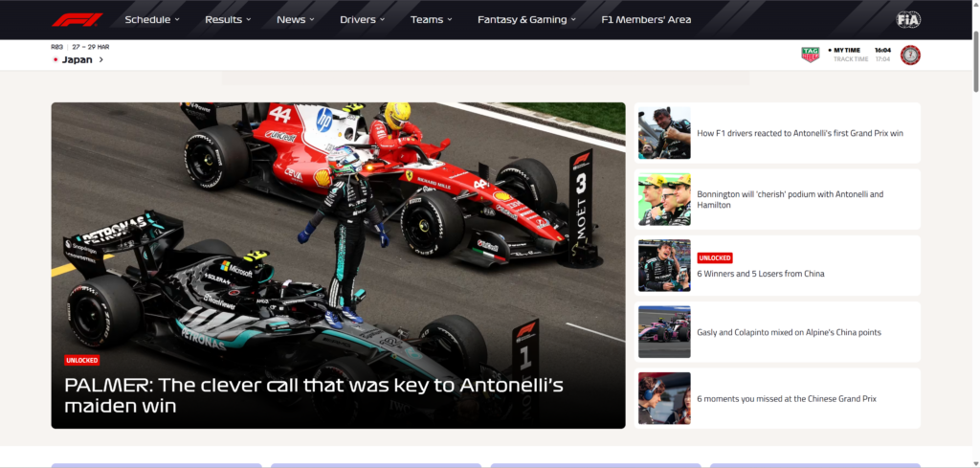The width and height of the screenshot is (980, 468).
Task: Click the UNLOCKED badge on the Palmer article
Action: (82, 361)
